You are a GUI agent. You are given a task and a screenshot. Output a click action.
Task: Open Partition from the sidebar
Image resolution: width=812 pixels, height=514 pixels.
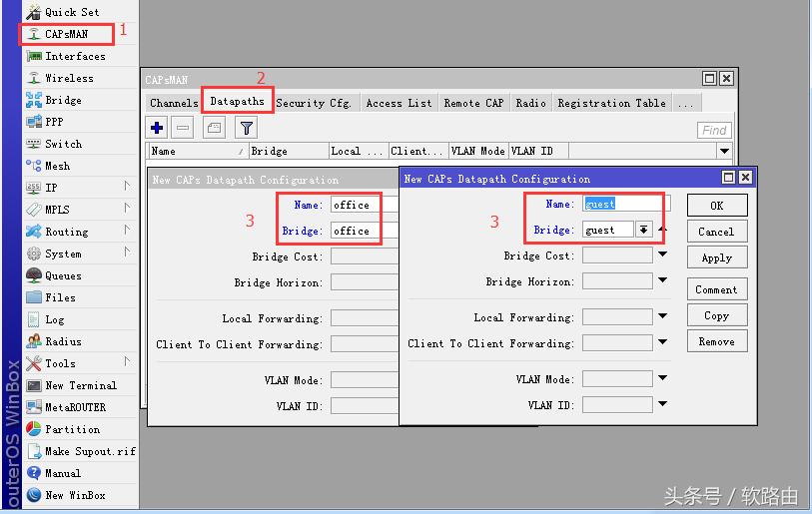[81, 429]
